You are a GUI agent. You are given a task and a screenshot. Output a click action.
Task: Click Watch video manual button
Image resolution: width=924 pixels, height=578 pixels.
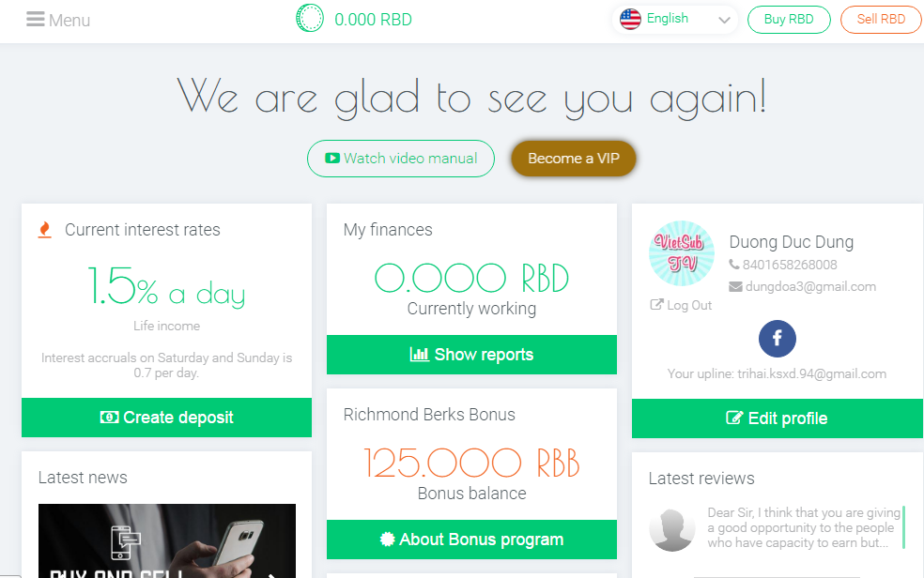(401, 159)
